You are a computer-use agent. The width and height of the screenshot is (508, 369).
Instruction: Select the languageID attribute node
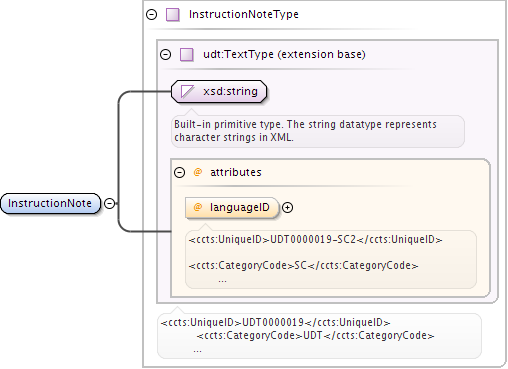point(232,208)
